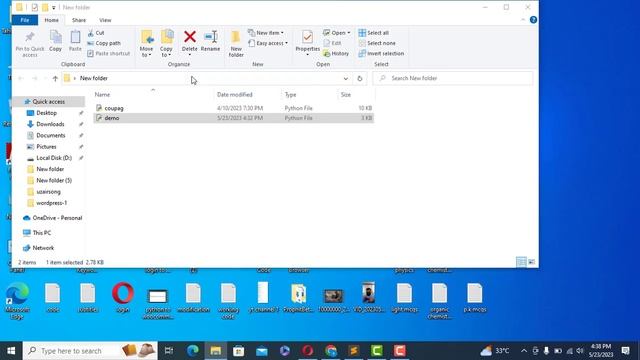Viewport: 640px width, 360px height.
Task: Open Quick access in navigation pane
Action: click(x=49, y=102)
